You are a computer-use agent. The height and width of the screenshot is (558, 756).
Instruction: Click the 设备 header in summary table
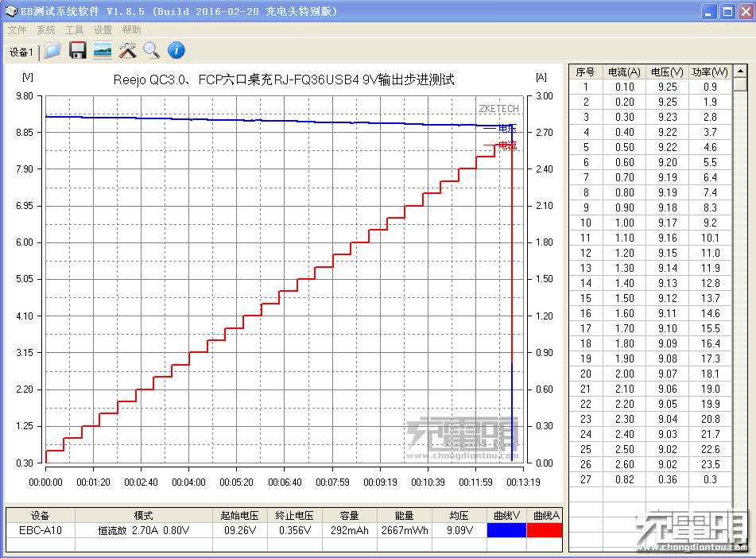(x=41, y=516)
